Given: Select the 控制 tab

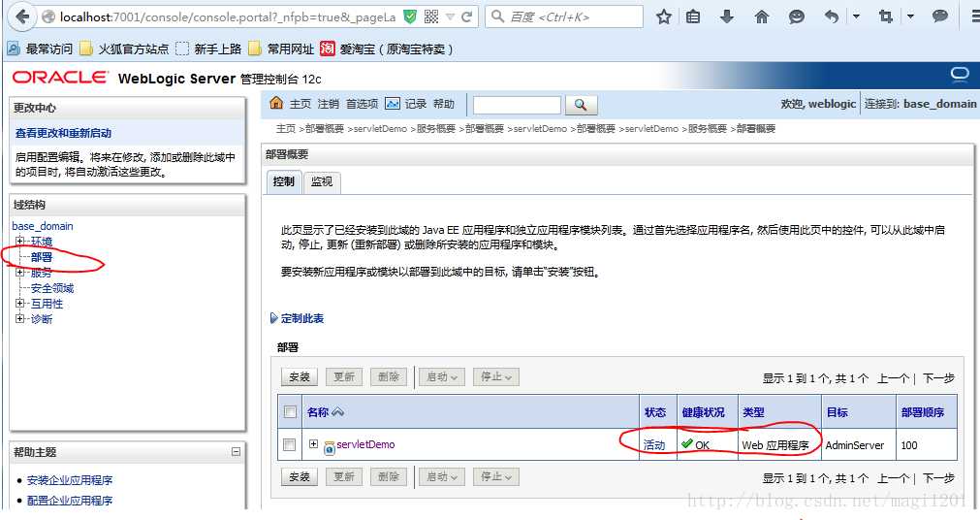Looking at the screenshot, I should pyautogui.click(x=283, y=181).
